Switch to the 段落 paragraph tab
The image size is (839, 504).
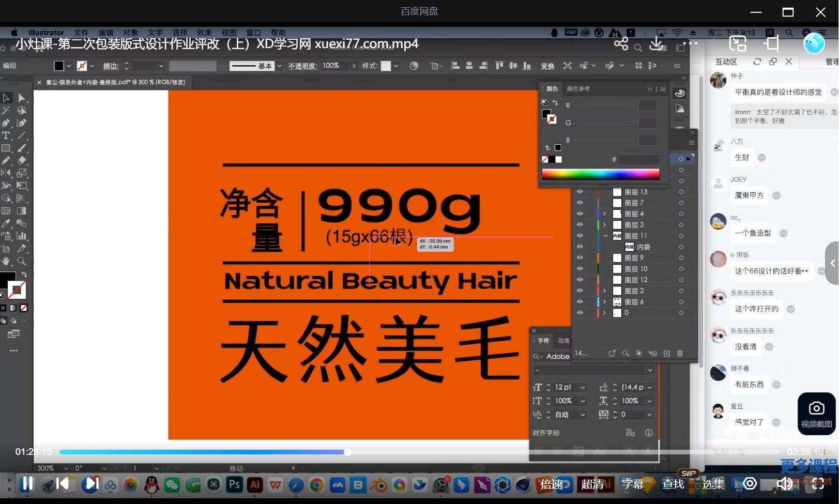coord(563,340)
